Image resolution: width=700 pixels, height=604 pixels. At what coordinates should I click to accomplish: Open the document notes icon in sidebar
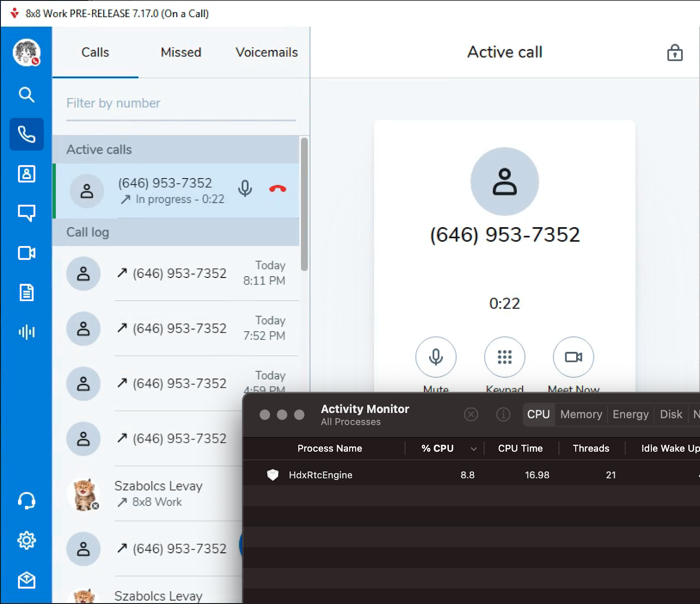point(26,292)
